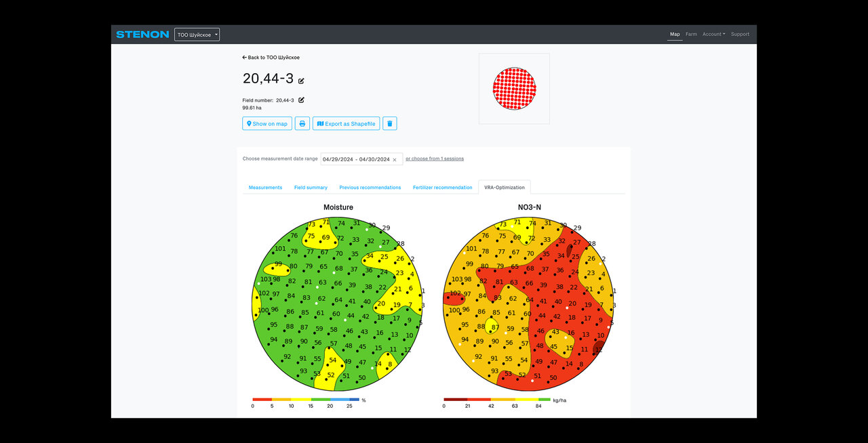Open the Map navigation item
This screenshot has height=443, width=868.
tap(675, 35)
